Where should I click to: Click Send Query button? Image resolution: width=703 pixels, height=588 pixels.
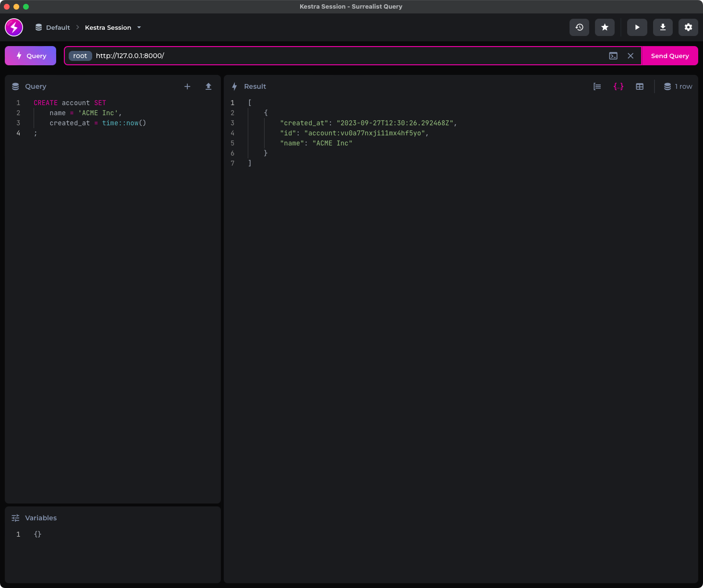(x=669, y=56)
